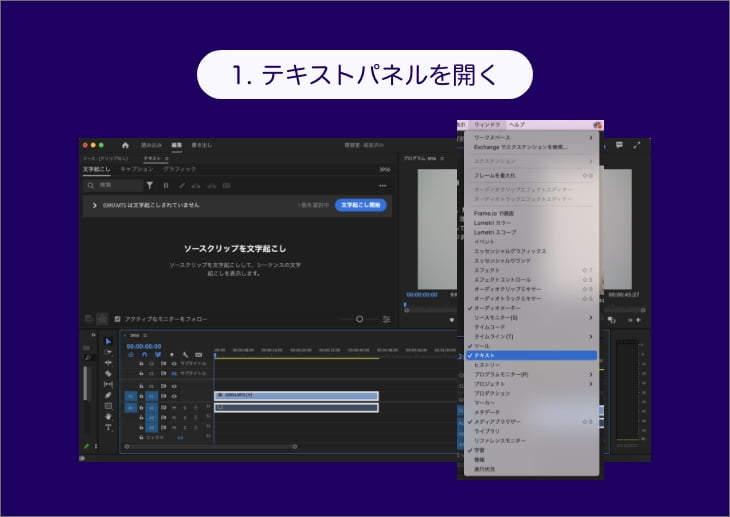The height and width of the screenshot is (517, 730).
Task: Toggle アクティブなモニターをフォロー checkbox
Action: click(118, 319)
